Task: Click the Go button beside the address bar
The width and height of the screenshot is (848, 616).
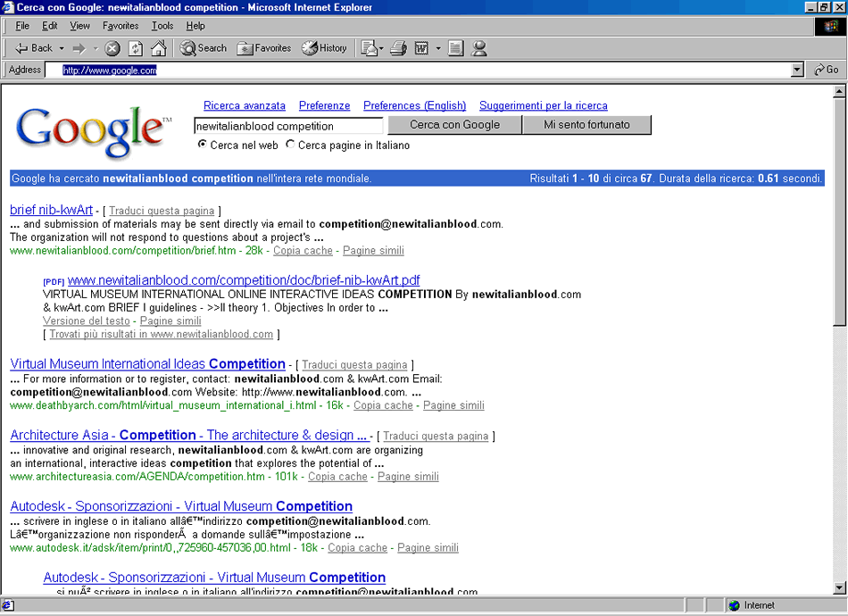Action: pyautogui.click(x=827, y=70)
